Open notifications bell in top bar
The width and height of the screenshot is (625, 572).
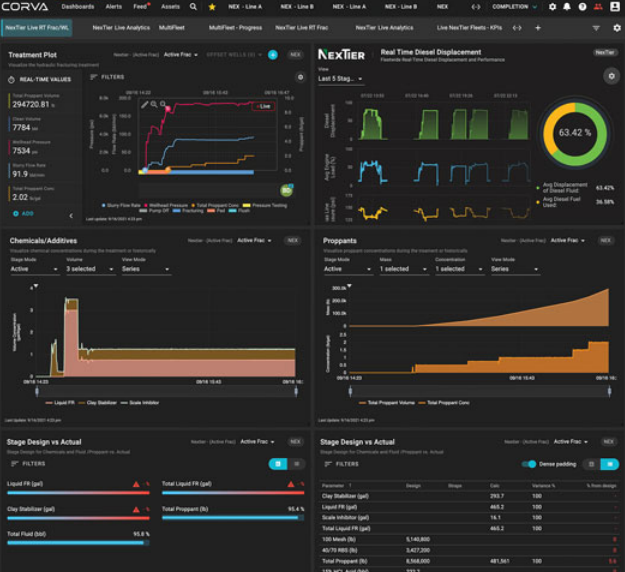[x=568, y=6]
